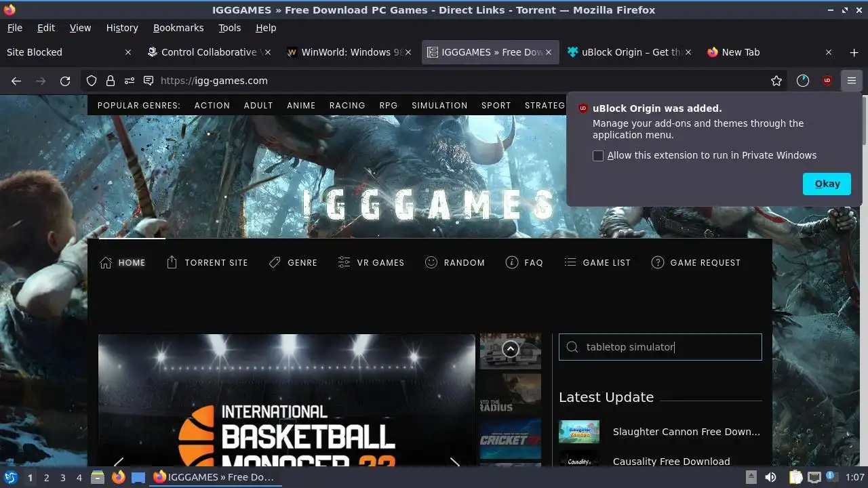Click the search magnifier icon in site search
The height and width of the screenshot is (488, 868).
(572, 347)
